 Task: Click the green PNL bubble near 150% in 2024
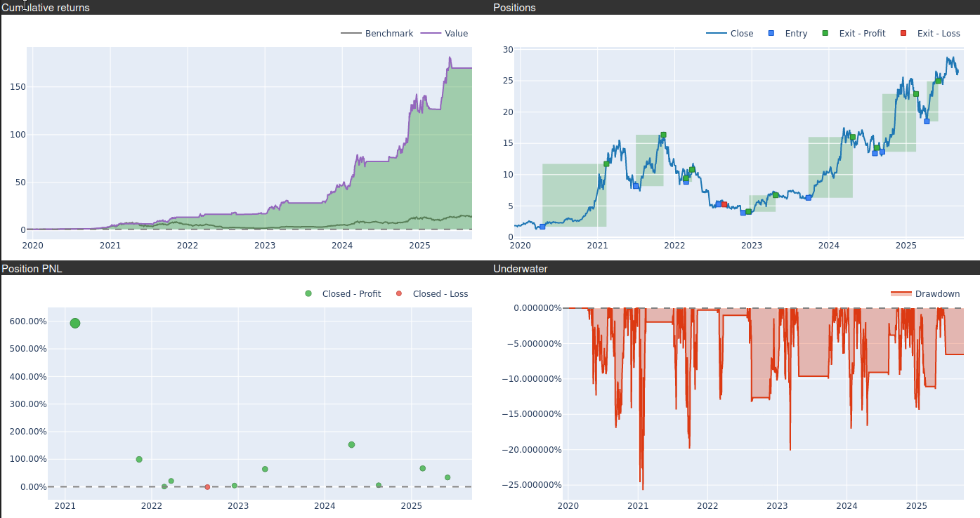[x=351, y=445]
